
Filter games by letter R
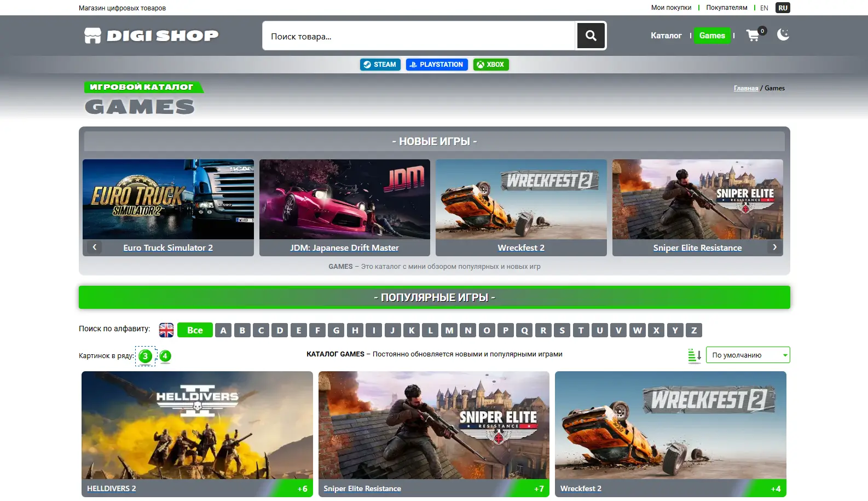point(543,330)
